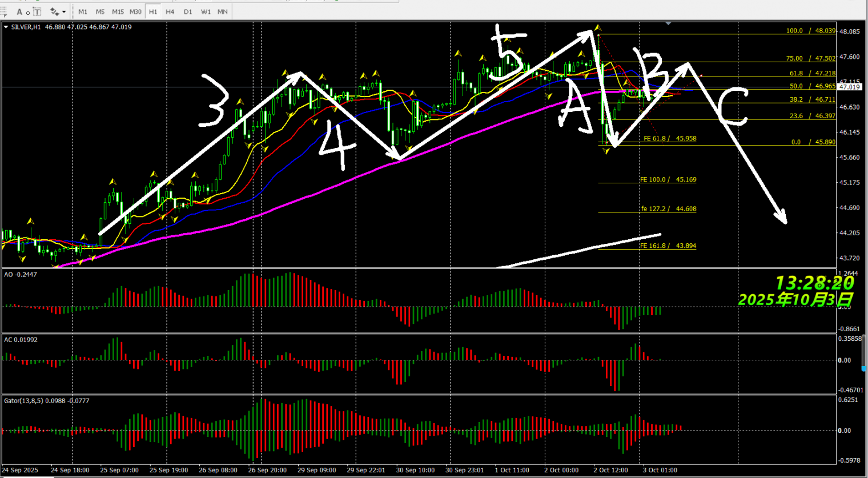868x478 pixels.
Task: Click the Fibonacci tool icon at far left
Action: coord(4,11)
